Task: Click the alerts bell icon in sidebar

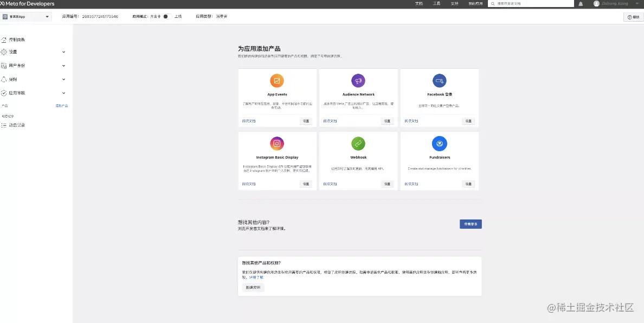Action: pyautogui.click(x=4, y=79)
